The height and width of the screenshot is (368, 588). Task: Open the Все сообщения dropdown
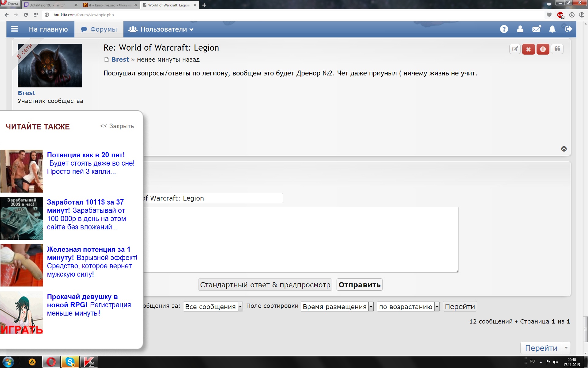213,306
